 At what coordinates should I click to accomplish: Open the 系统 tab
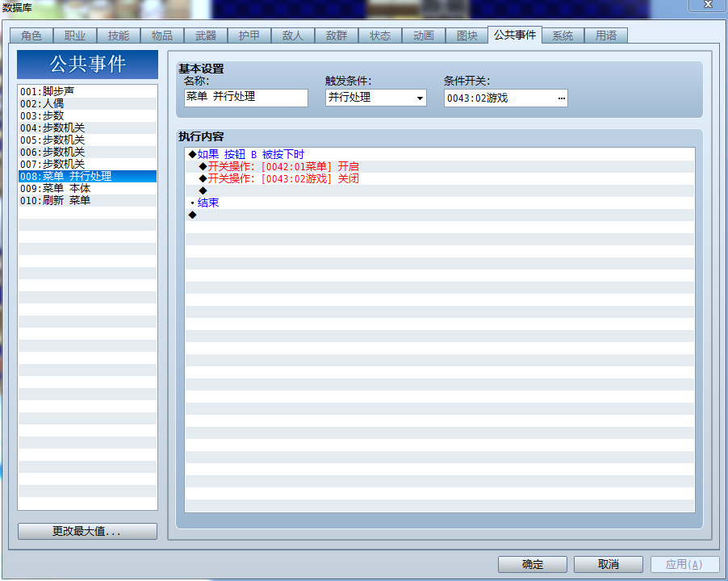click(563, 36)
